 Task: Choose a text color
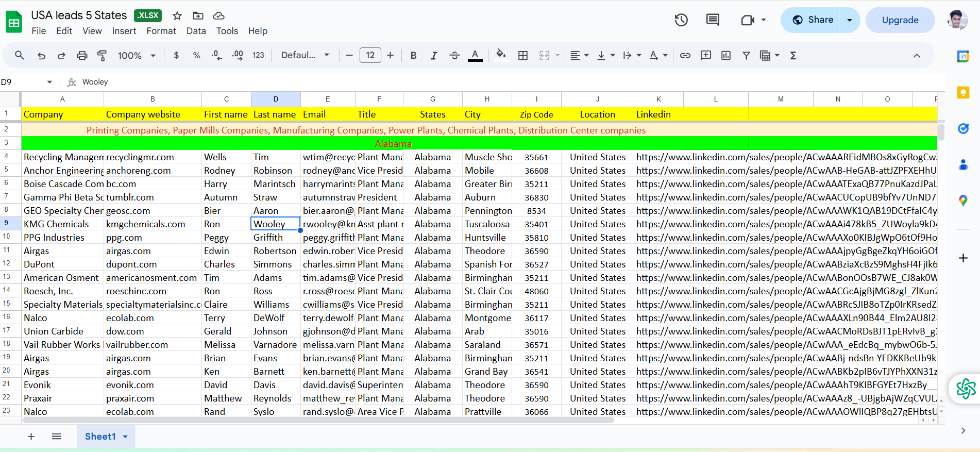pyautogui.click(x=475, y=55)
